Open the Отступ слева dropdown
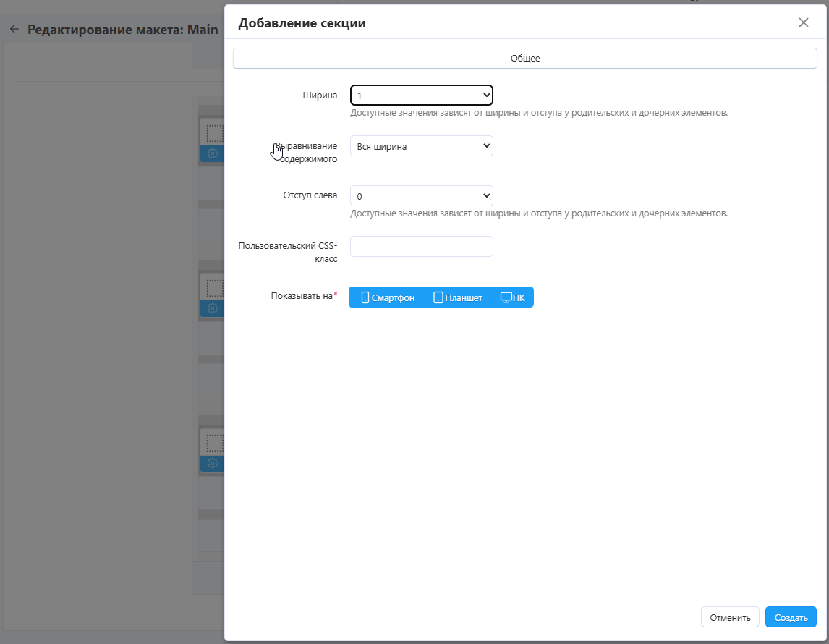The height and width of the screenshot is (644, 829). click(x=422, y=196)
